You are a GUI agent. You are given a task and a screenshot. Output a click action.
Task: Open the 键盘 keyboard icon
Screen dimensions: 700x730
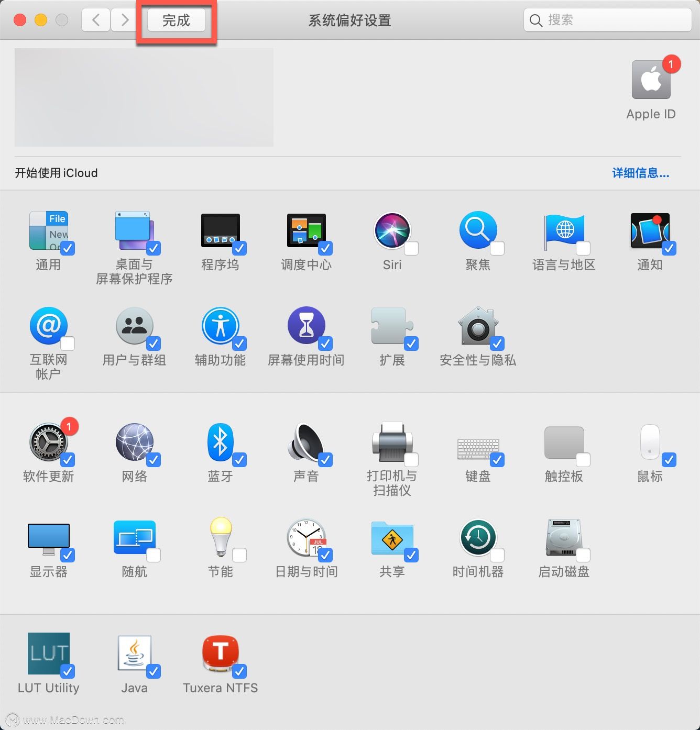click(x=478, y=448)
